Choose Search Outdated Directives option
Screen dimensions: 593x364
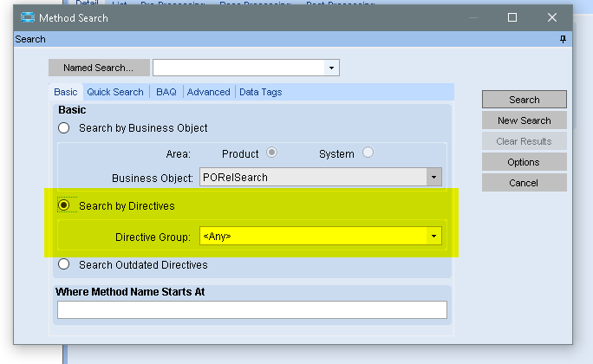tap(64, 265)
